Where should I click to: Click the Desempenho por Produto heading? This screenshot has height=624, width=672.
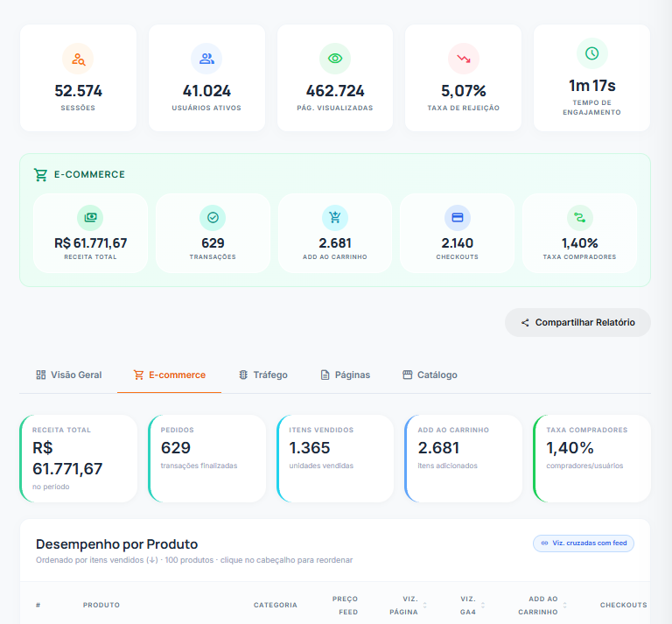pyautogui.click(x=116, y=544)
